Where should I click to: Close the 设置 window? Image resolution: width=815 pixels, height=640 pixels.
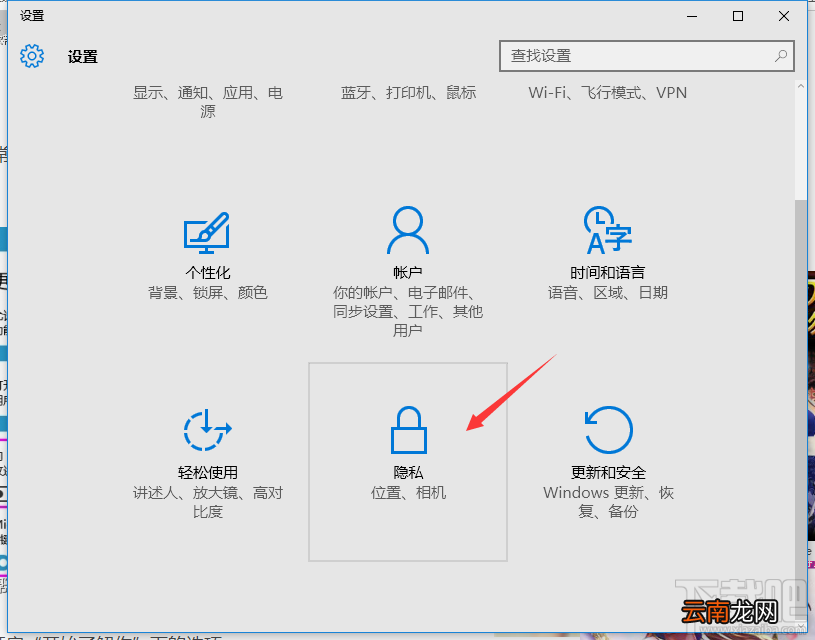pos(784,16)
